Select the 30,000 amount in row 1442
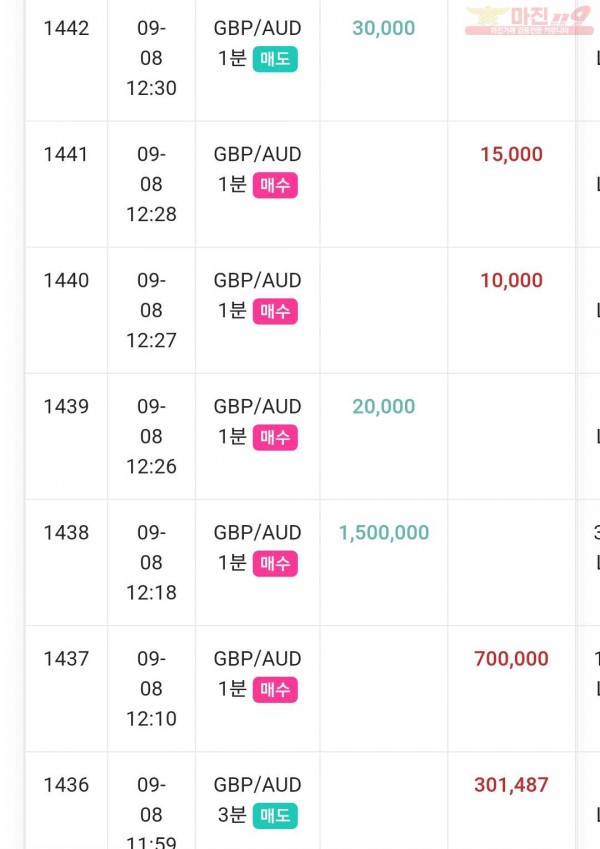Screen dimensions: 600x849 (x=384, y=28)
